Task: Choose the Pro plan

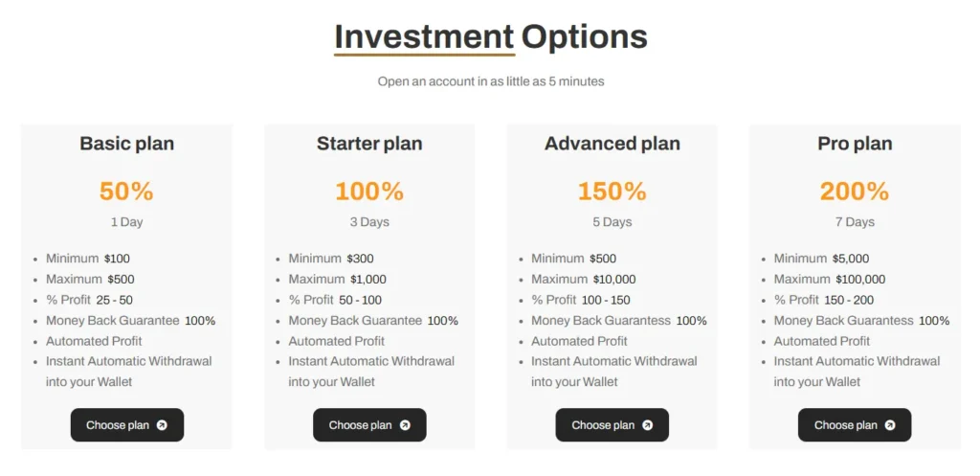Action: click(x=854, y=425)
